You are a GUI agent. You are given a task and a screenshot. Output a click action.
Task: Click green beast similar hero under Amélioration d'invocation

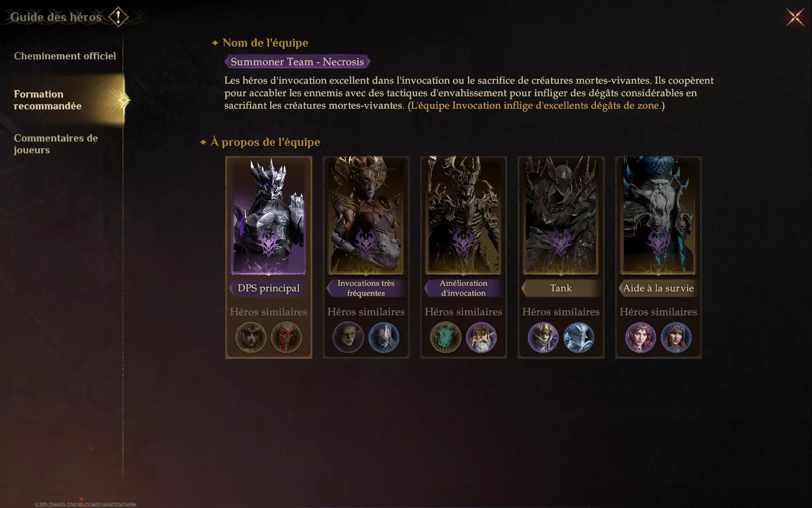446,337
